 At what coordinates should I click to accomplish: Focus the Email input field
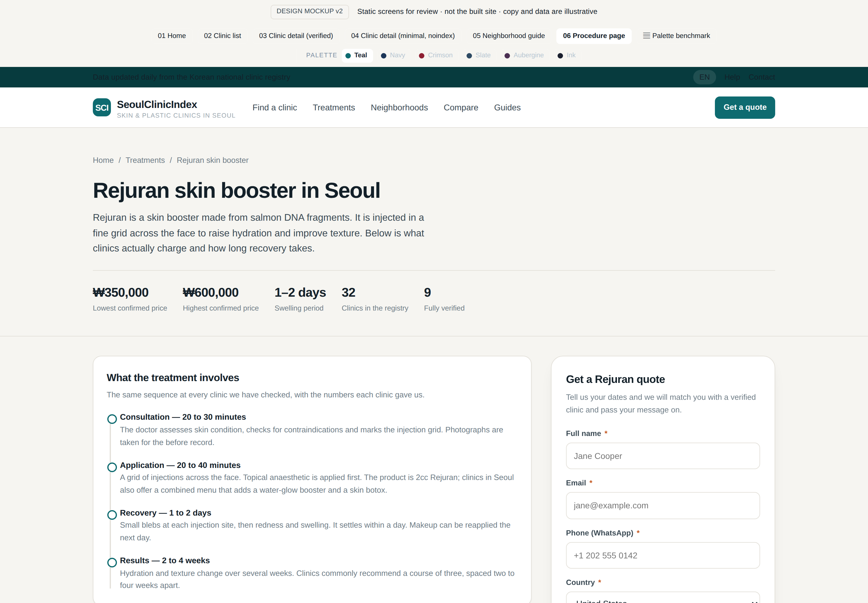[663, 506]
